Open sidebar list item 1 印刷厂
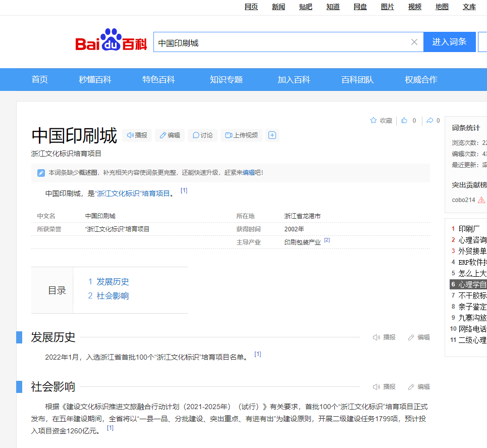487x448 pixels. click(469, 229)
